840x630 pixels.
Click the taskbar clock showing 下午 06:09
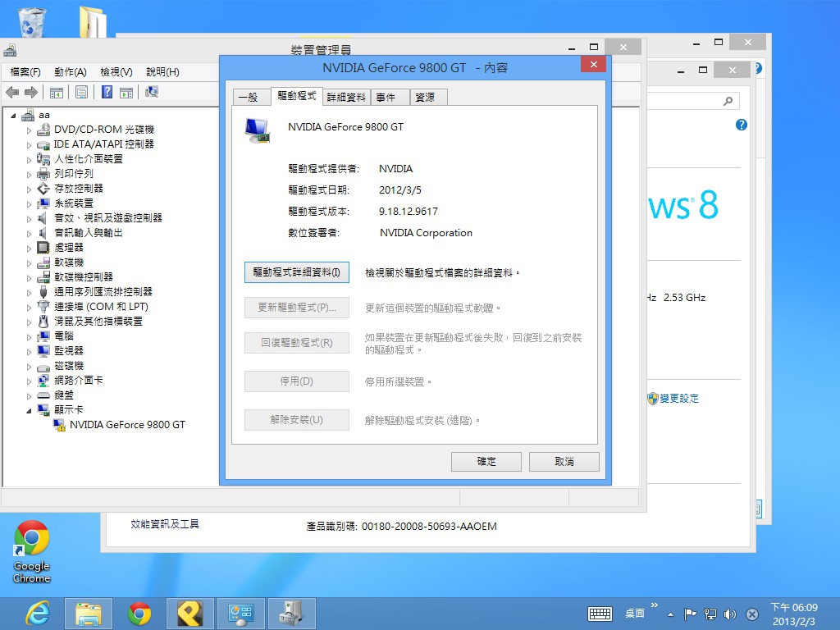coord(794,614)
